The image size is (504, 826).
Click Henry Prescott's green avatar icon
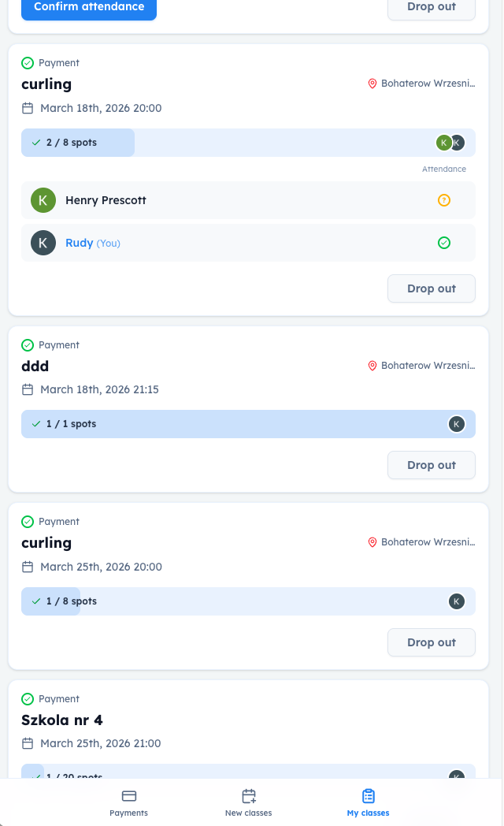pyautogui.click(x=43, y=200)
